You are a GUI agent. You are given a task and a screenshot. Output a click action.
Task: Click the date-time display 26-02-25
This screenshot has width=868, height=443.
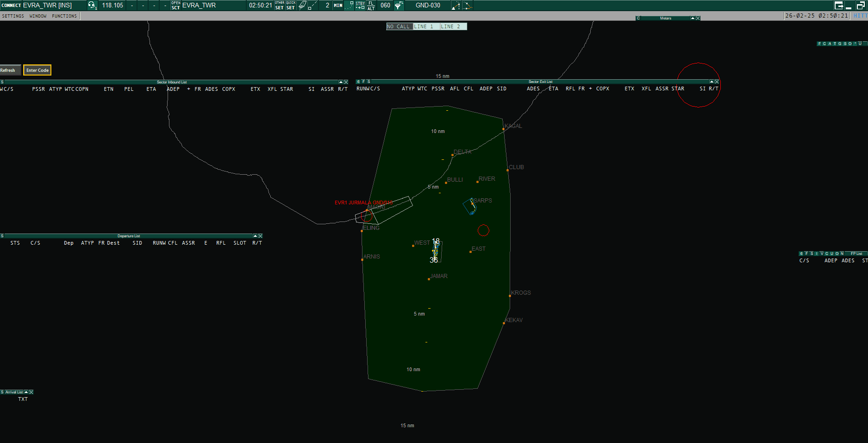click(x=817, y=16)
